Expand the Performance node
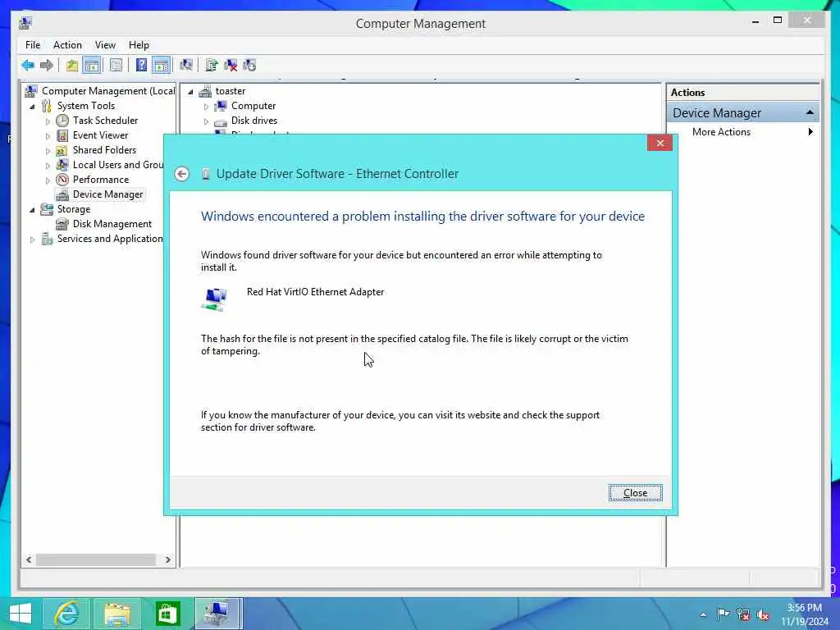The height and width of the screenshot is (630, 840). click(x=48, y=180)
